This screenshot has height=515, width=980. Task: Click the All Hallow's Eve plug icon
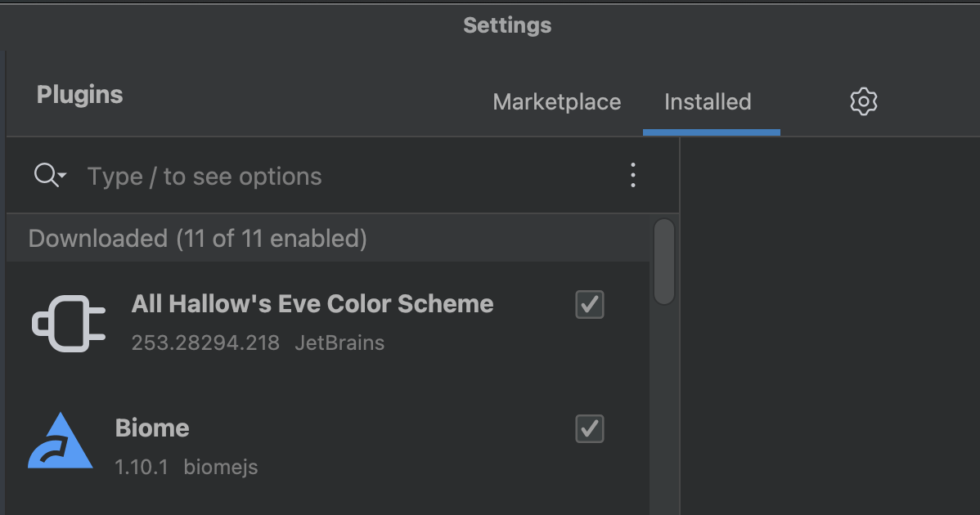tap(69, 324)
